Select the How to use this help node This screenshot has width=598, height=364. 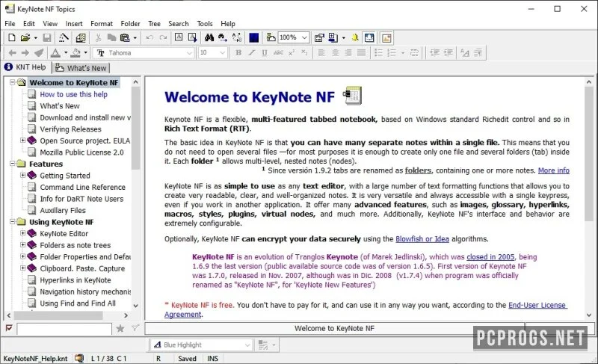[73, 94]
